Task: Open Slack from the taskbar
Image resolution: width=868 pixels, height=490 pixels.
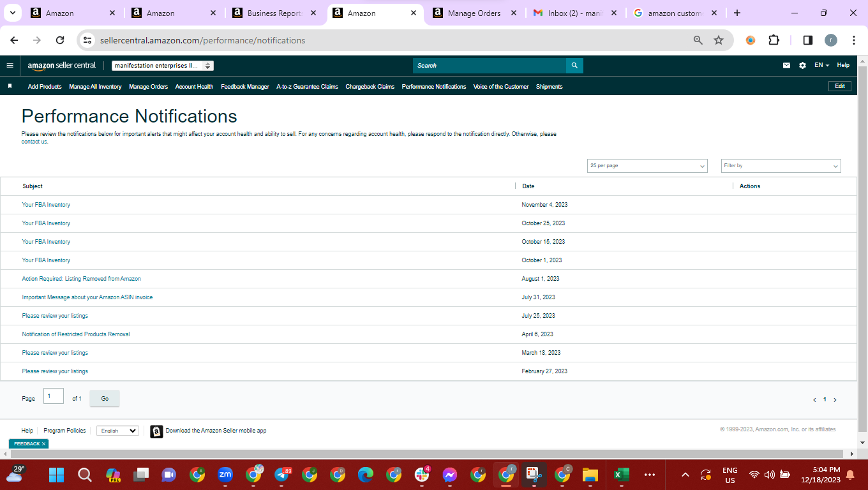Action: (422, 475)
